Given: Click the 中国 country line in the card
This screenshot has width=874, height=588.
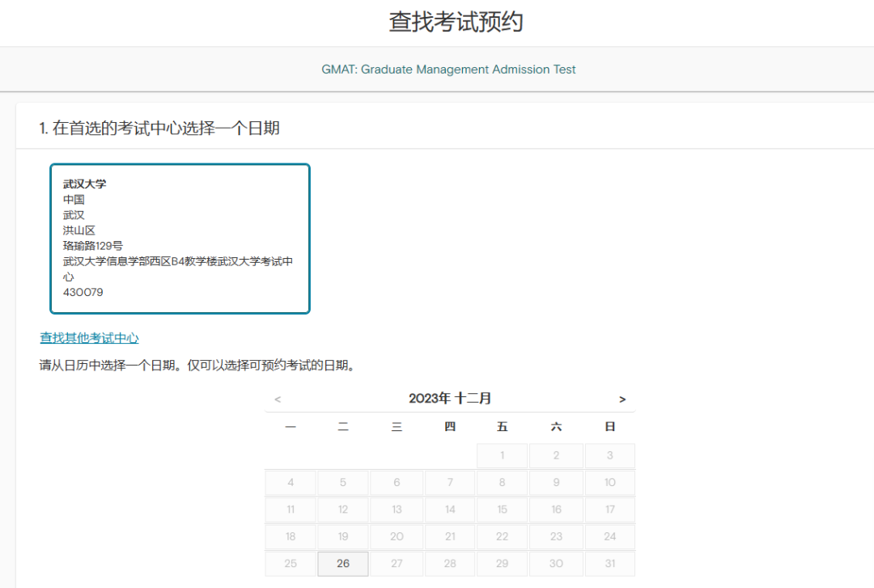Looking at the screenshot, I should point(74,200).
